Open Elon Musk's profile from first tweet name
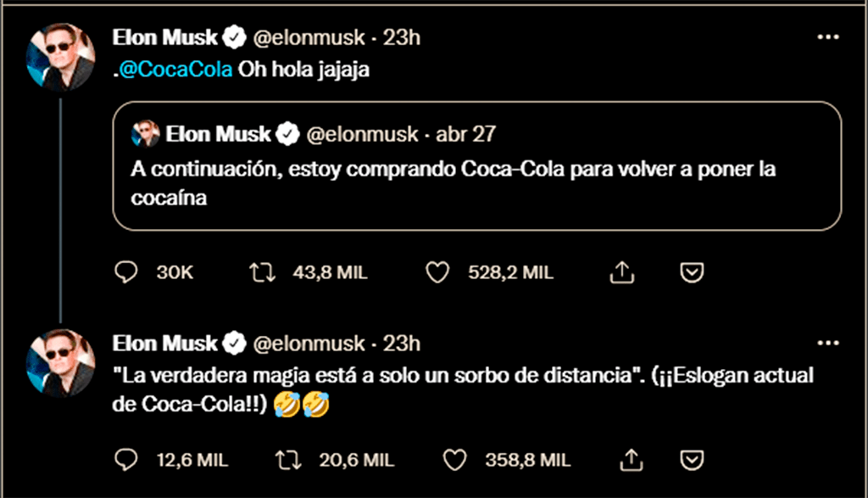This screenshot has height=498, width=868. click(x=165, y=37)
